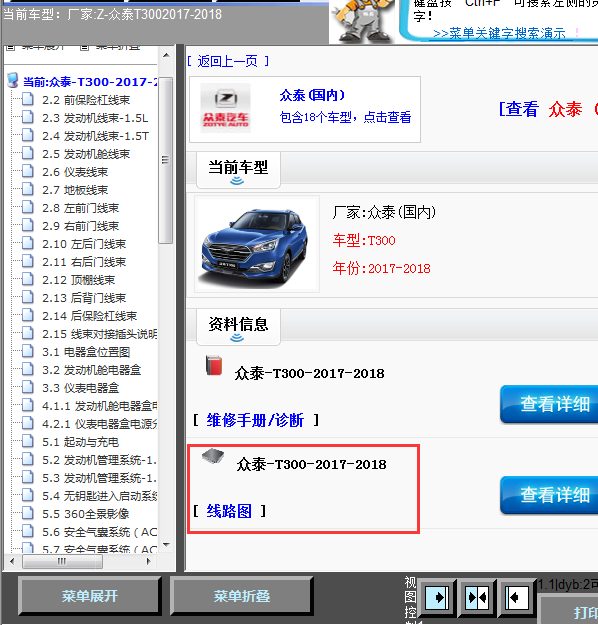Click horizontal scrollbar left arrow

(x=12, y=561)
